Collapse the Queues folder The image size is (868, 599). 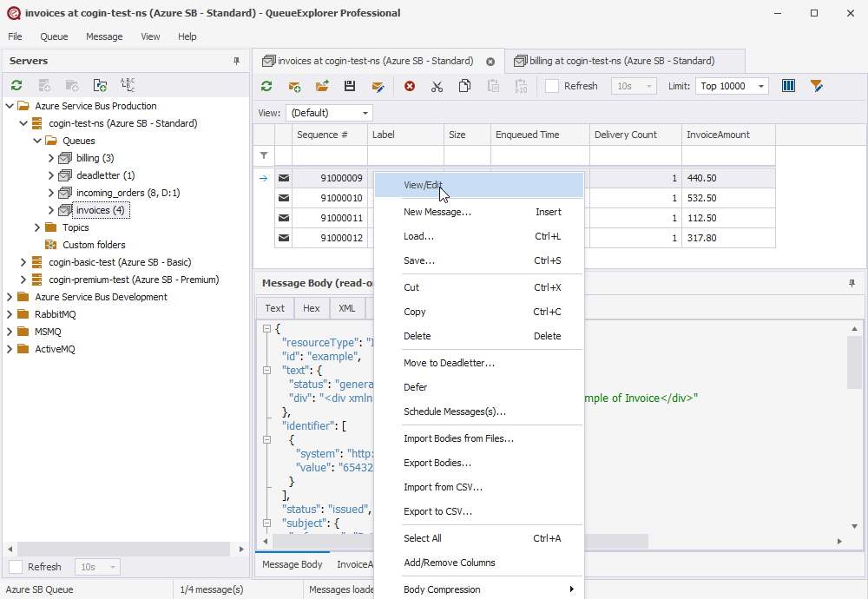coord(37,141)
